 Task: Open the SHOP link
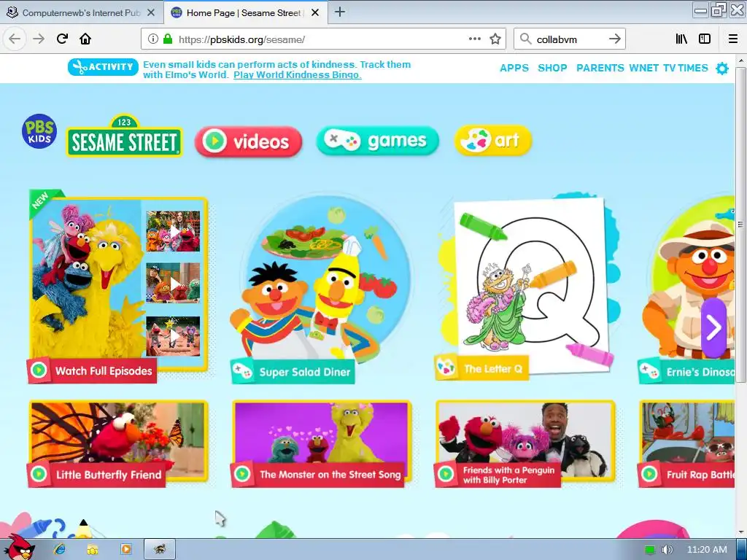[x=553, y=68]
